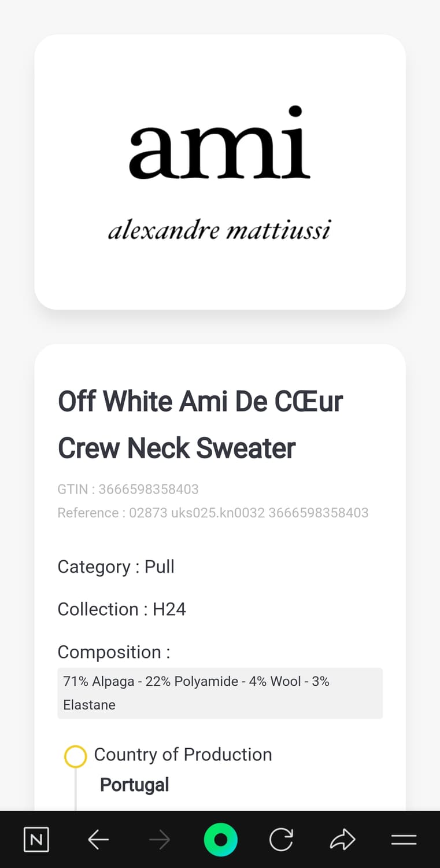Screen dimensions: 440x868
Task: Click the 71% Alpaga composition text
Action: [196, 681]
